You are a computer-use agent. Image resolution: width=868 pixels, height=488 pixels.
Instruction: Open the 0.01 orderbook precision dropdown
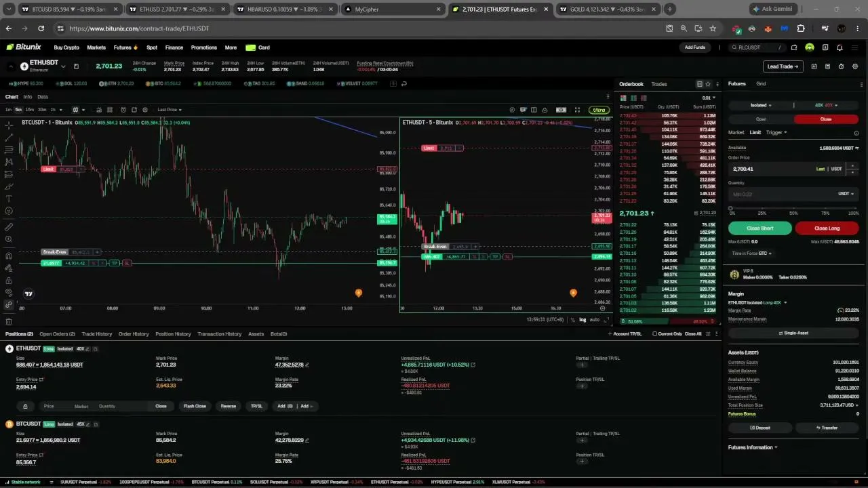pos(708,98)
